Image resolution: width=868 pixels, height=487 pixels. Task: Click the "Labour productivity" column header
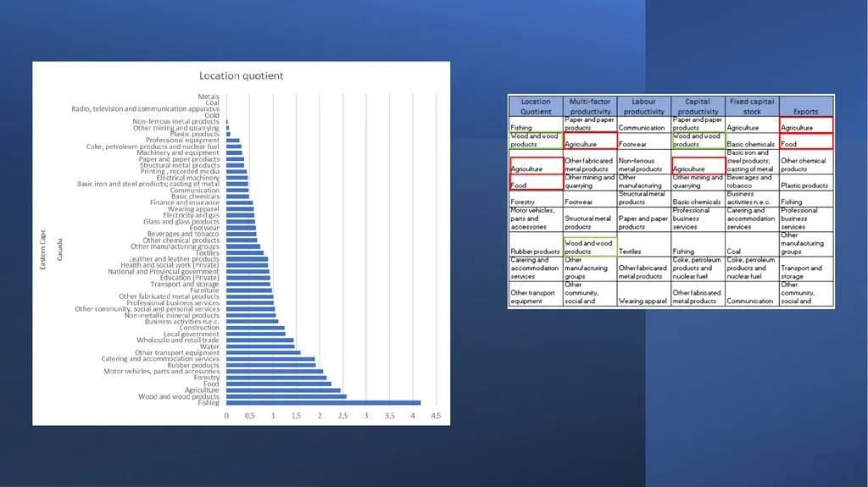coord(644,106)
